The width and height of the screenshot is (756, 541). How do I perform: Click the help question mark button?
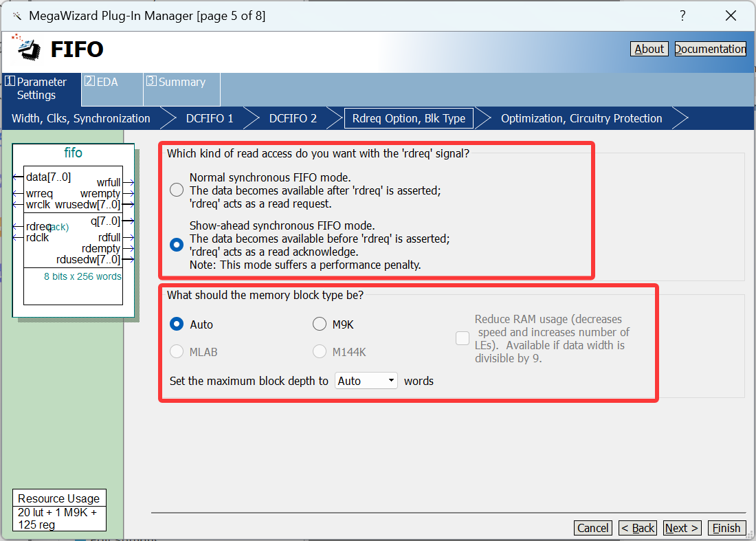point(682,15)
